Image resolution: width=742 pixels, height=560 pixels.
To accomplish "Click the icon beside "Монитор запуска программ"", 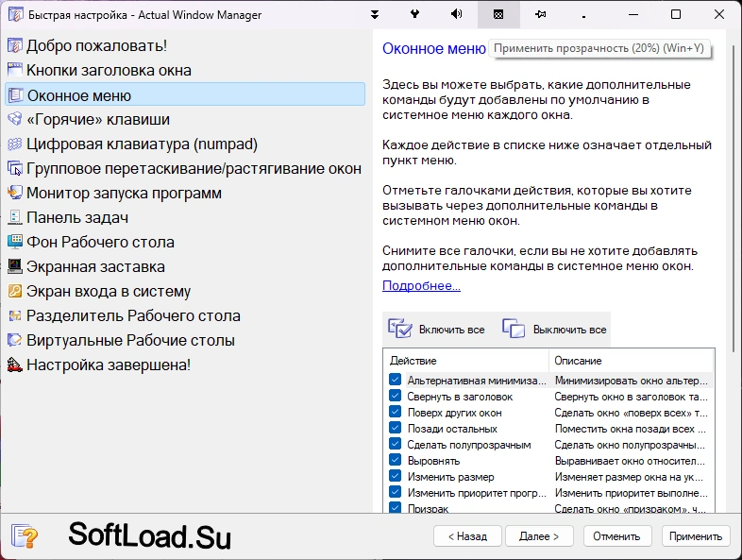I will pyautogui.click(x=15, y=193).
